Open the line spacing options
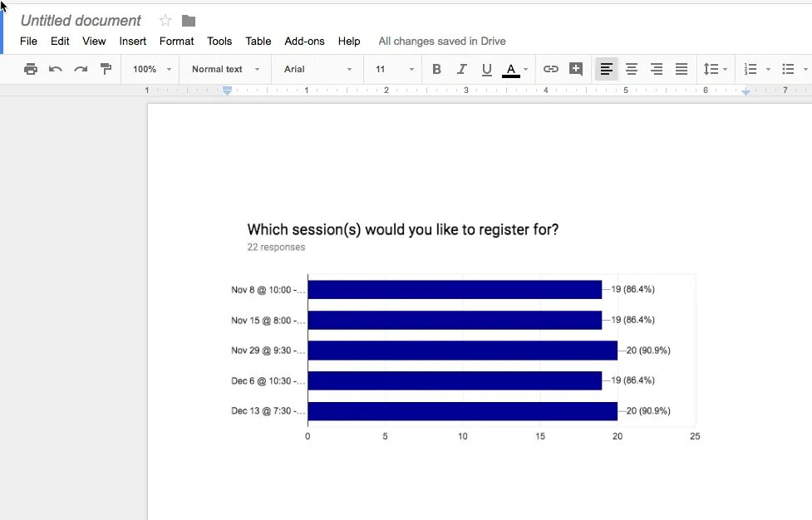The height and width of the screenshot is (520, 812). [715, 69]
